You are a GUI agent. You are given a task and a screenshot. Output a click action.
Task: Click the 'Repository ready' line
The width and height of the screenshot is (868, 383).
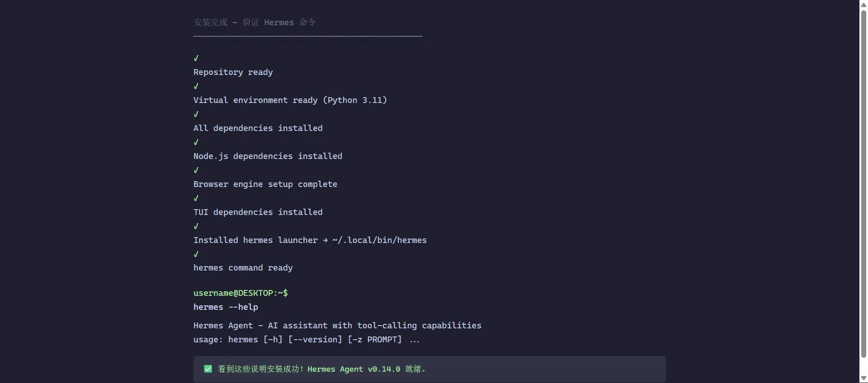coord(233,72)
